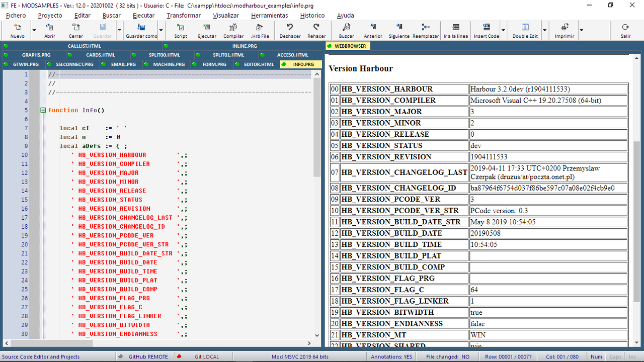
Task: Open the Herramientas menu
Action: tap(270, 16)
